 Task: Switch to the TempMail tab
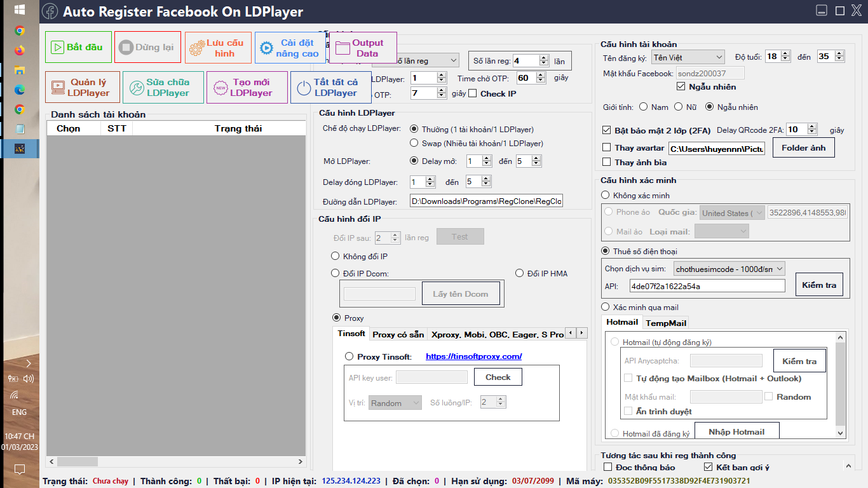(666, 323)
